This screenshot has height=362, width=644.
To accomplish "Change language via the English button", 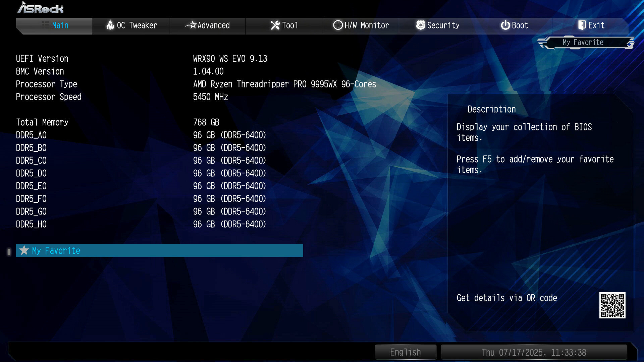I will tap(406, 352).
